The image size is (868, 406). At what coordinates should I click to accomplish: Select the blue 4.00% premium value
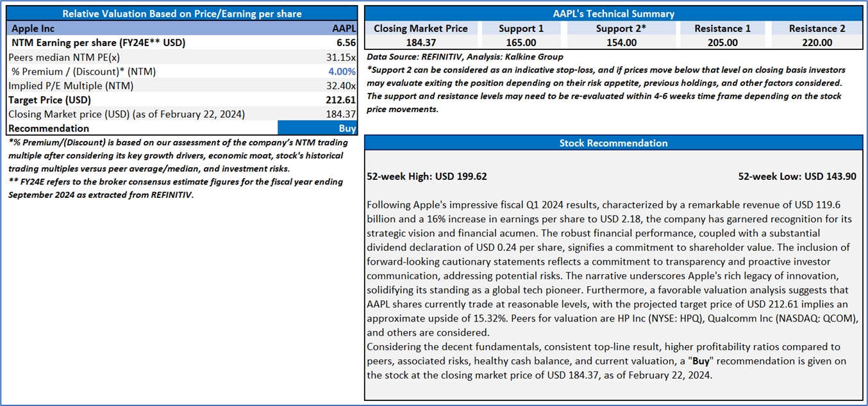click(x=342, y=72)
